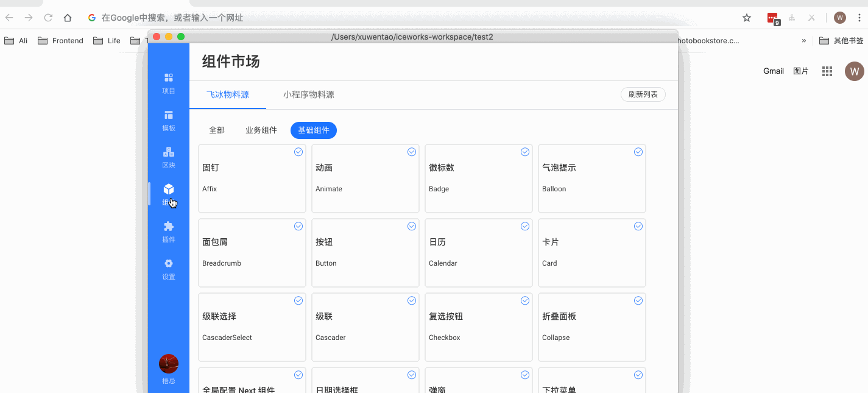Reload the page in Chrome
This screenshot has height=393, width=868.
coord(48,18)
